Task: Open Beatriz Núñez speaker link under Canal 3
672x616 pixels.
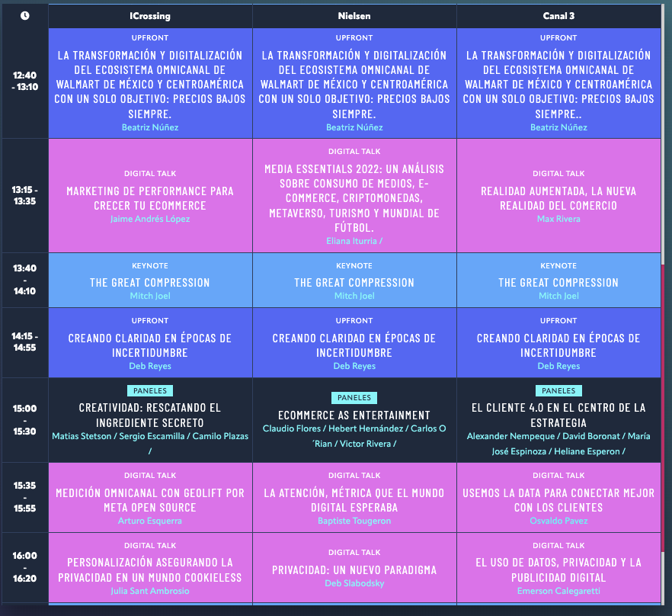Action: pos(558,127)
